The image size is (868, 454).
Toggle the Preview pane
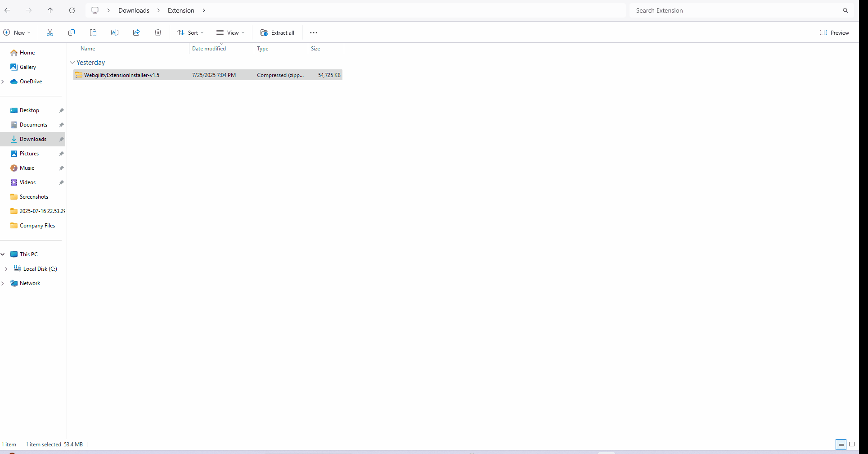pyautogui.click(x=834, y=32)
